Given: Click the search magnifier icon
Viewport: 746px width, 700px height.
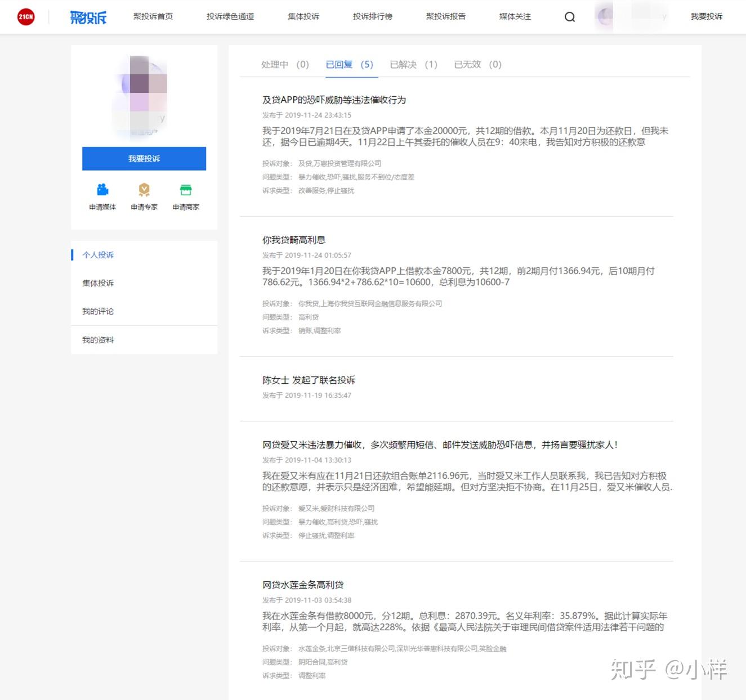Looking at the screenshot, I should 570,17.
